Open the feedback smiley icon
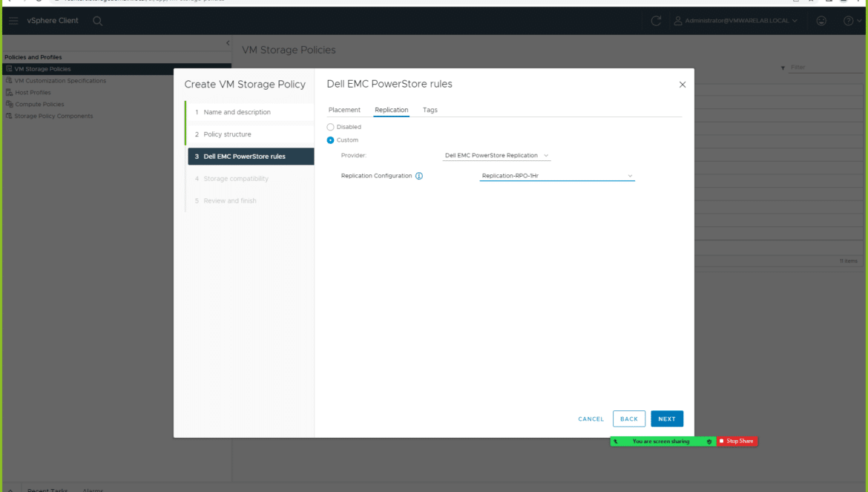 pos(821,21)
